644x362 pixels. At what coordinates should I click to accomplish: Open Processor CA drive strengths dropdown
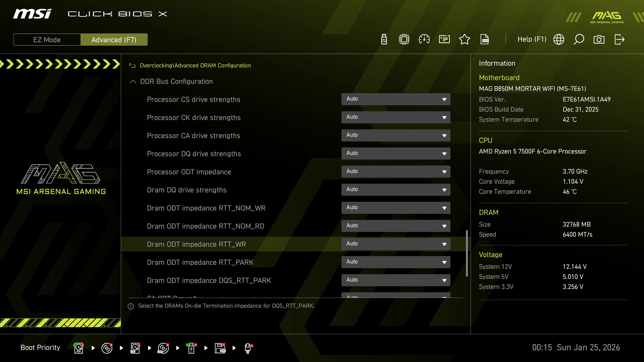click(396, 135)
